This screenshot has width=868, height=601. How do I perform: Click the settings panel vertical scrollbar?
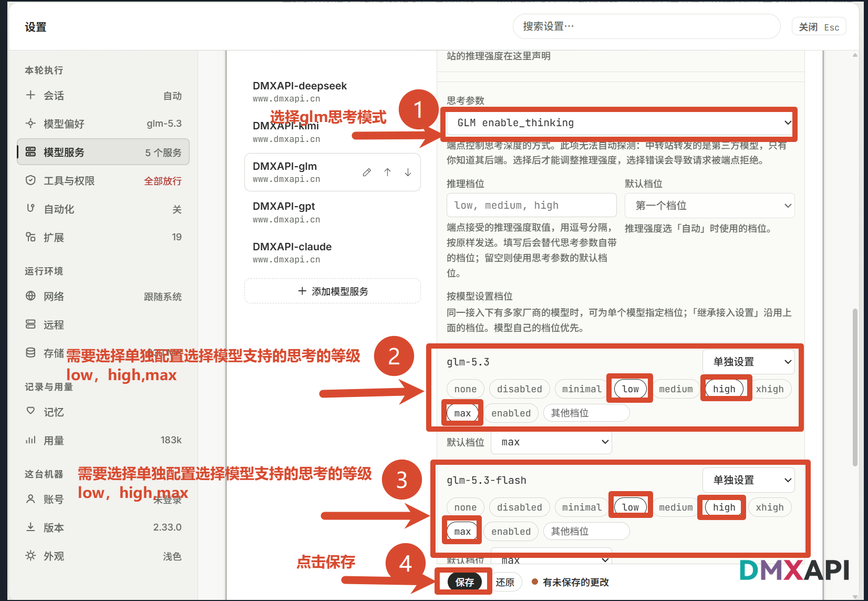pyautogui.click(x=855, y=388)
